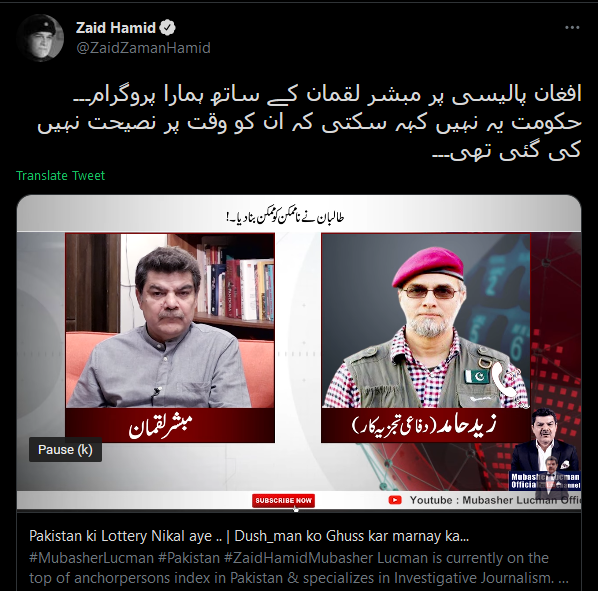Image resolution: width=598 pixels, height=591 pixels.
Task: Click the Pakistan flag patch on the vest
Action: click(x=477, y=376)
